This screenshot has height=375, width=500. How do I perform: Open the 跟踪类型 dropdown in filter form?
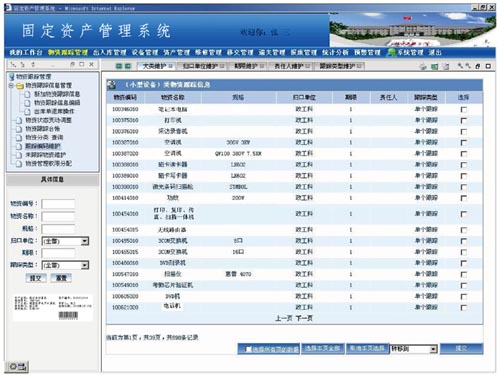click(x=85, y=265)
